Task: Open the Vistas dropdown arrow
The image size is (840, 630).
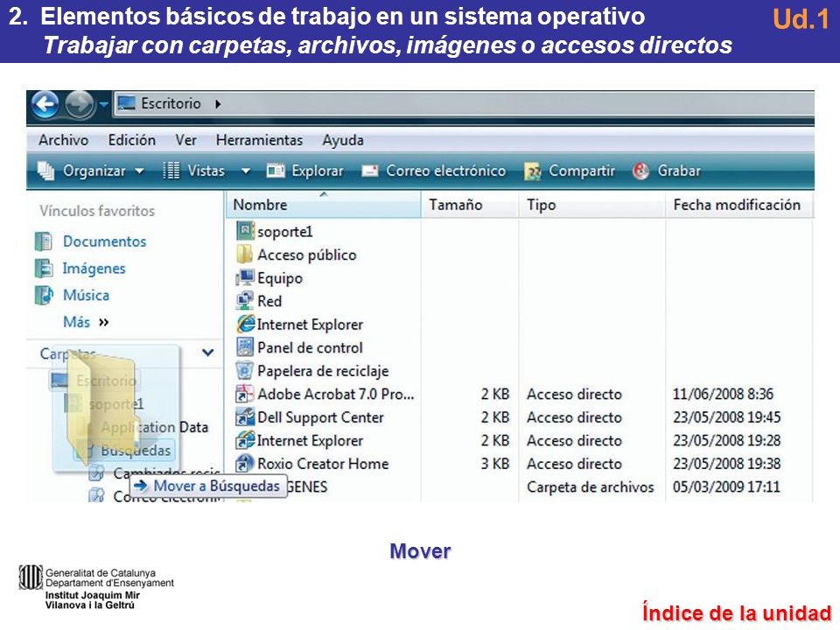Action: click(245, 171)
